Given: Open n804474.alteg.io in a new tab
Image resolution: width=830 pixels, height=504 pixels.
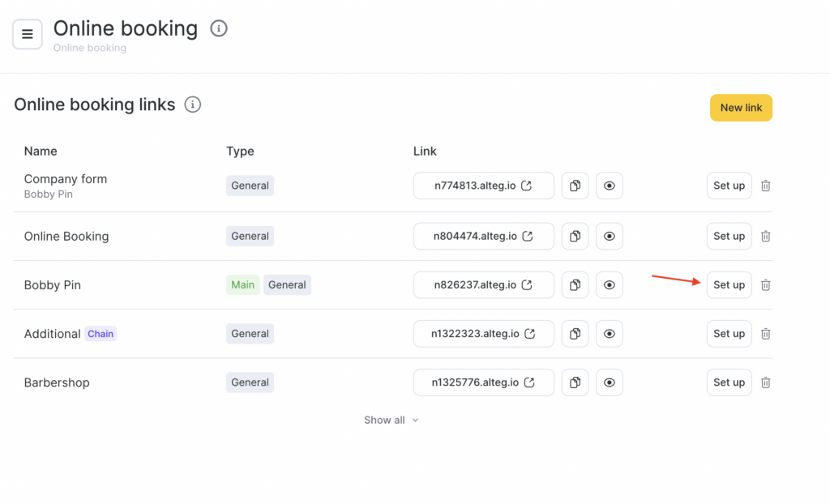Looking at the screenshot, I should tap(528, 237).
